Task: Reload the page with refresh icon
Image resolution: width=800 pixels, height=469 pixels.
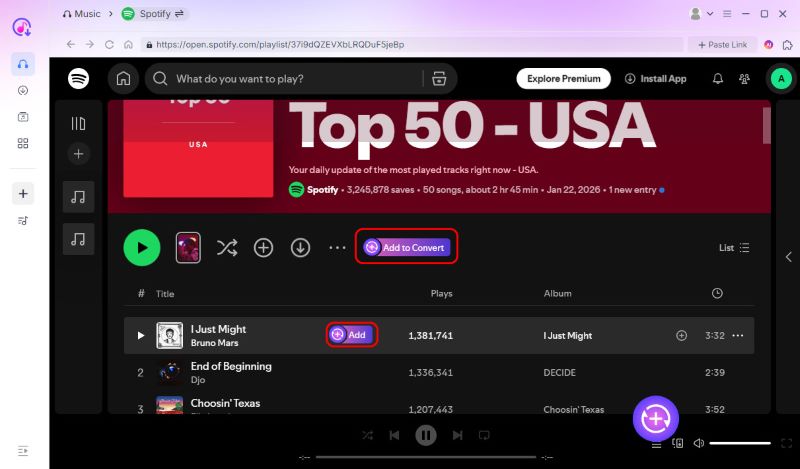Action: tap(109, 44)
